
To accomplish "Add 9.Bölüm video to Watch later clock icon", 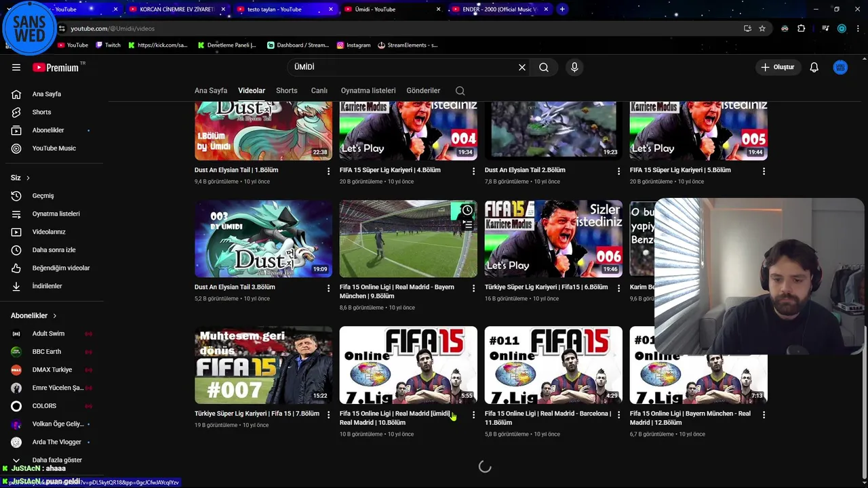I will (x=467, y=210).
